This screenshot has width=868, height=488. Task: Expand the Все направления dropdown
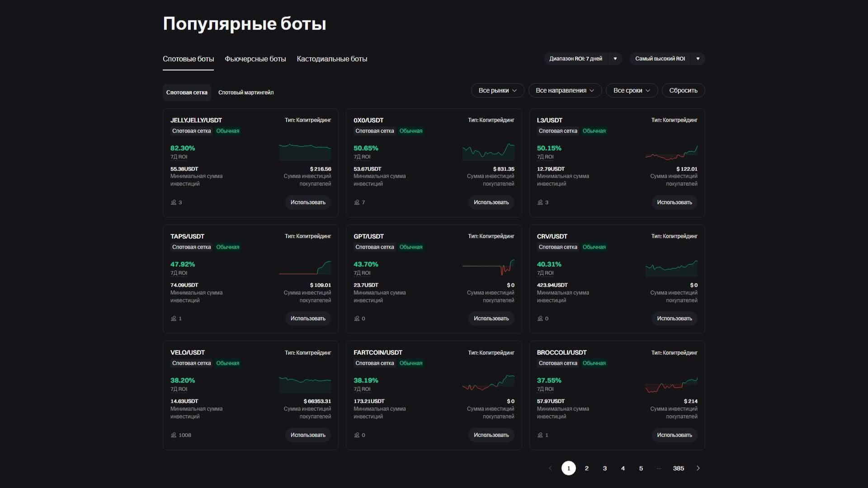point(565,90)
